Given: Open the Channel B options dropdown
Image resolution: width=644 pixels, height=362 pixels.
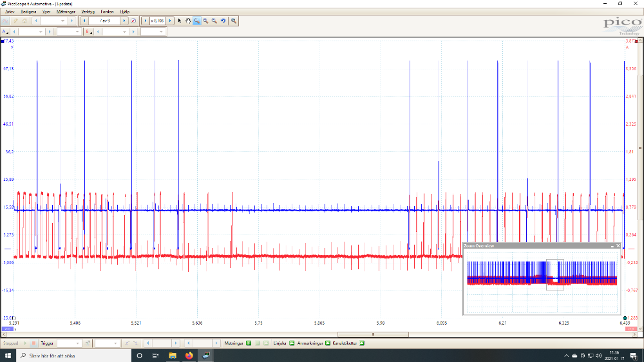Looking at the screenshot, I should tap(88, 32).
